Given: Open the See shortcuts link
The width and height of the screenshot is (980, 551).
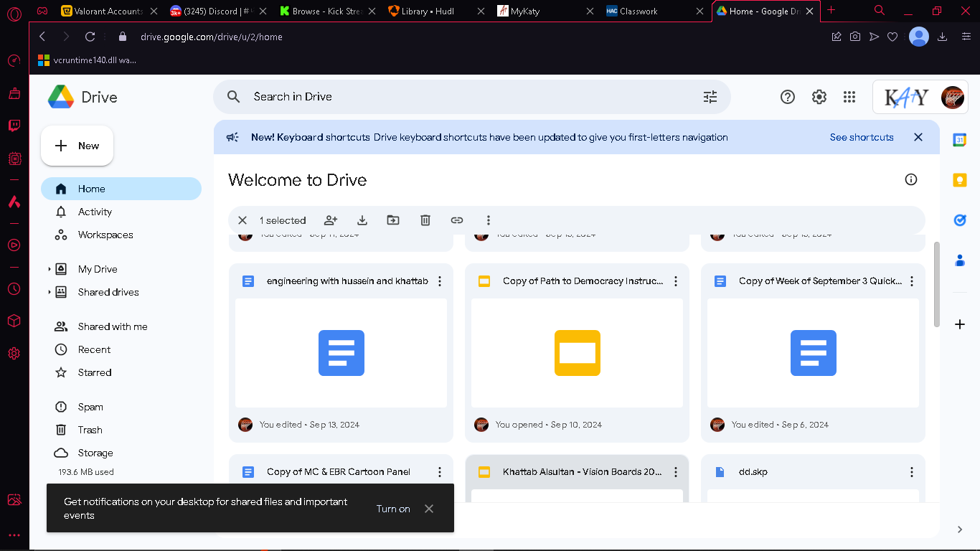Looking at the screenshot, I should 862,137.
